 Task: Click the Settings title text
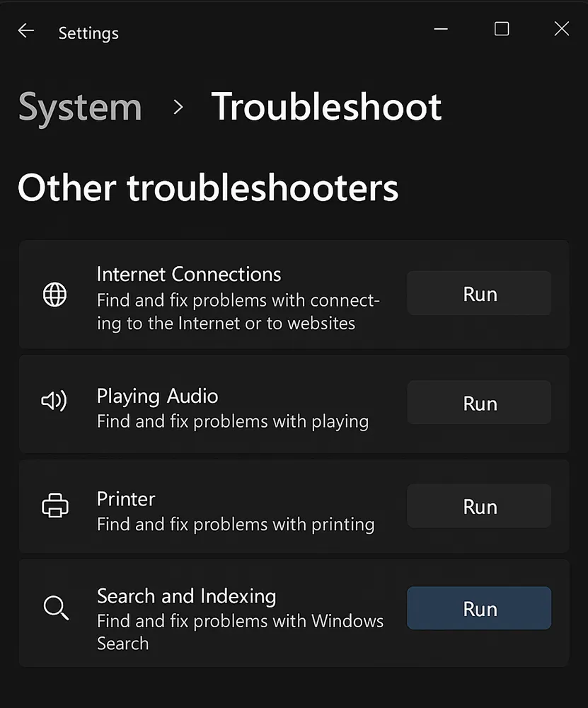pyautogui.click(x=88, y=33)
